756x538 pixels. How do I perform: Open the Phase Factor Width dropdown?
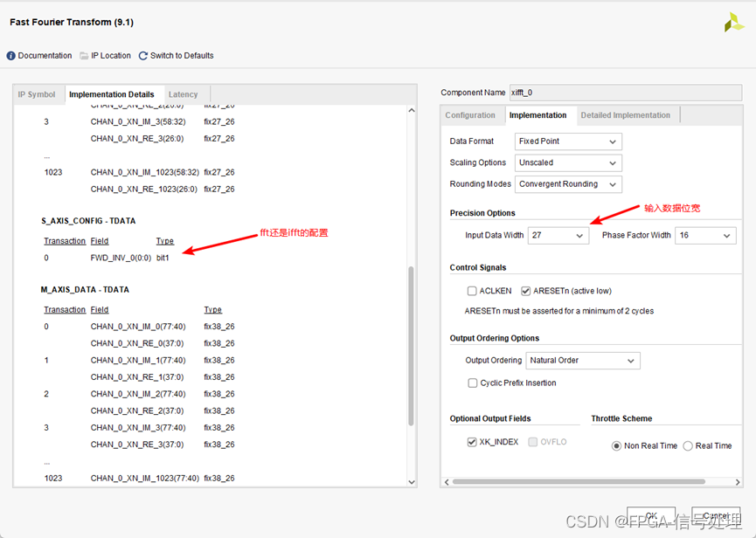tap(706, 236)
